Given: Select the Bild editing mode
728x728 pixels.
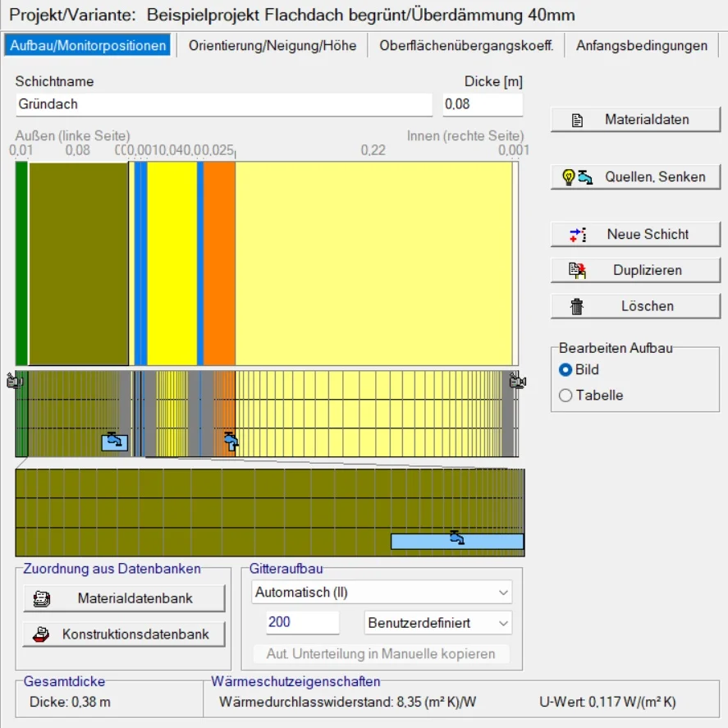Looking at the screenshot, I should coord(565,369).
